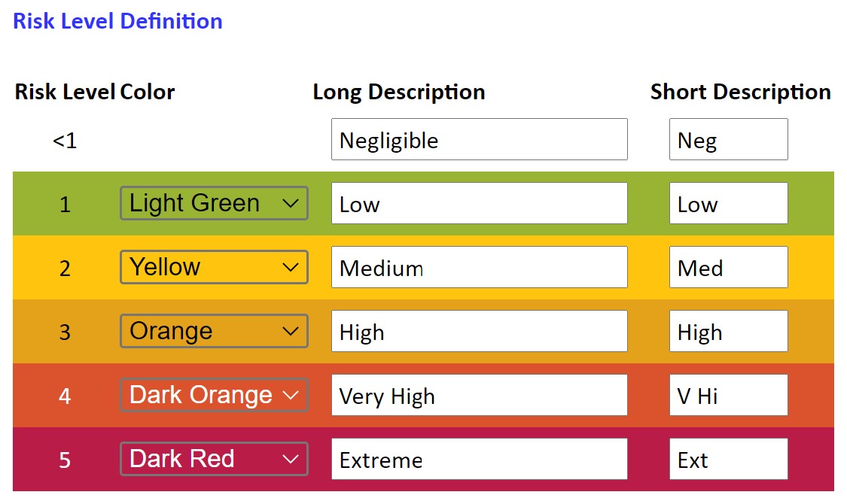Viewport: 847px width, 504px height.
Task: Select the High short description box
Action: pyautogui.click(x=727, y=331)
